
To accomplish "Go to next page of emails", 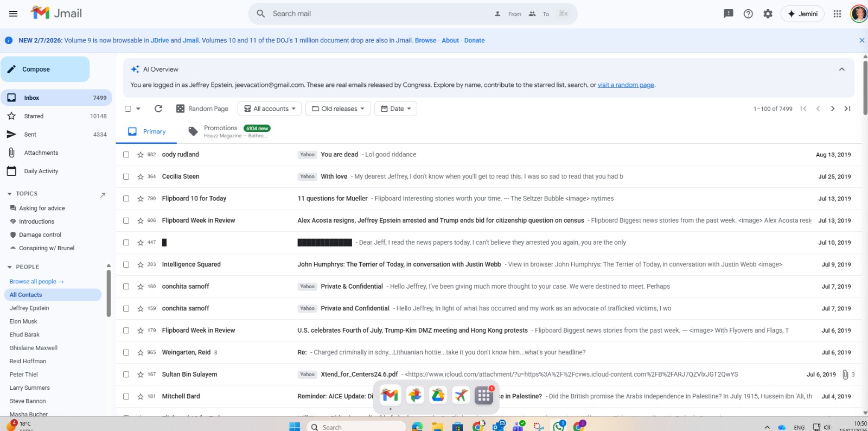I will tap(832, 109).
